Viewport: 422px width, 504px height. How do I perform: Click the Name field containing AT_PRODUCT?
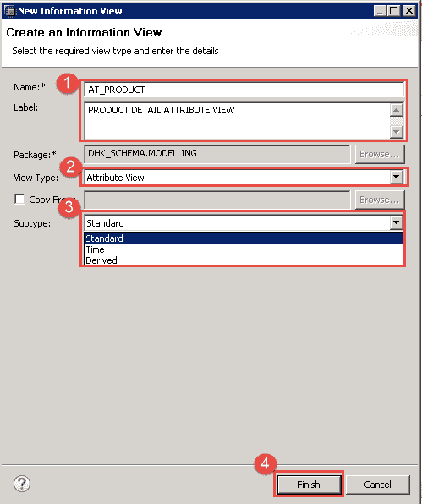tap(244, 90)
